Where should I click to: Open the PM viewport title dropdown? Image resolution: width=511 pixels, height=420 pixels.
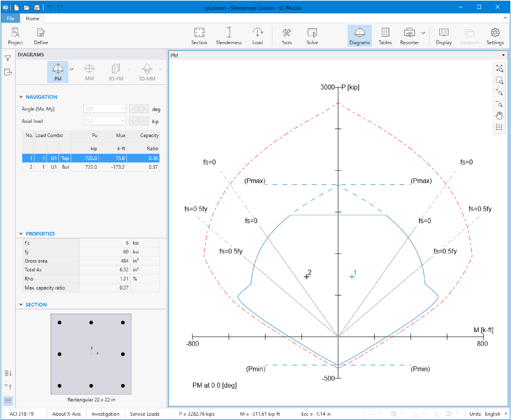tap(503, 56)
